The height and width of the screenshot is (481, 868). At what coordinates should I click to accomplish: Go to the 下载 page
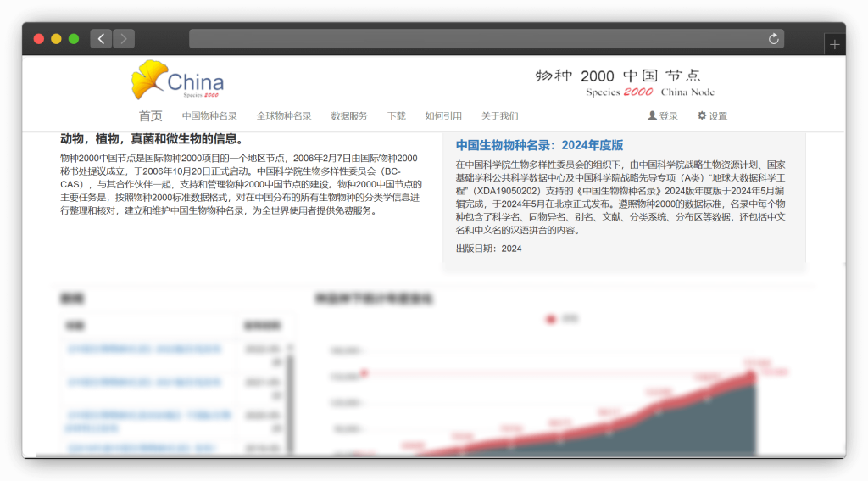(x=397, y=116)
